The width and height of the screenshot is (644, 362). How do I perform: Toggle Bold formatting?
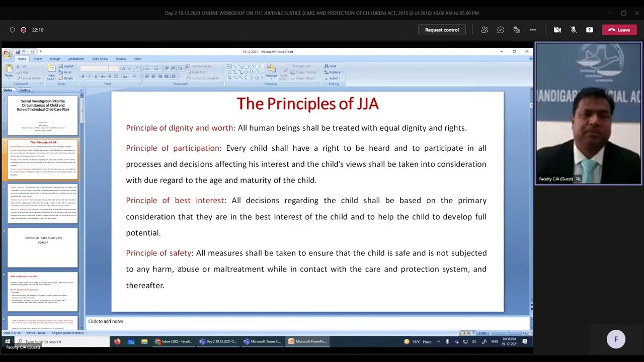tap(83, 76)
